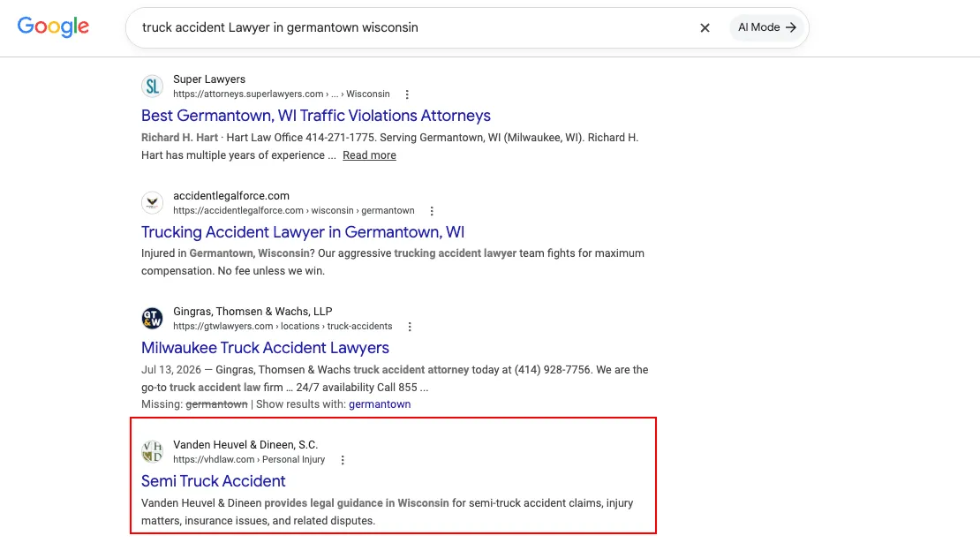
Task: Open the Milwaukee Truck Accident Lawyers result
Action: pos(265,348)
